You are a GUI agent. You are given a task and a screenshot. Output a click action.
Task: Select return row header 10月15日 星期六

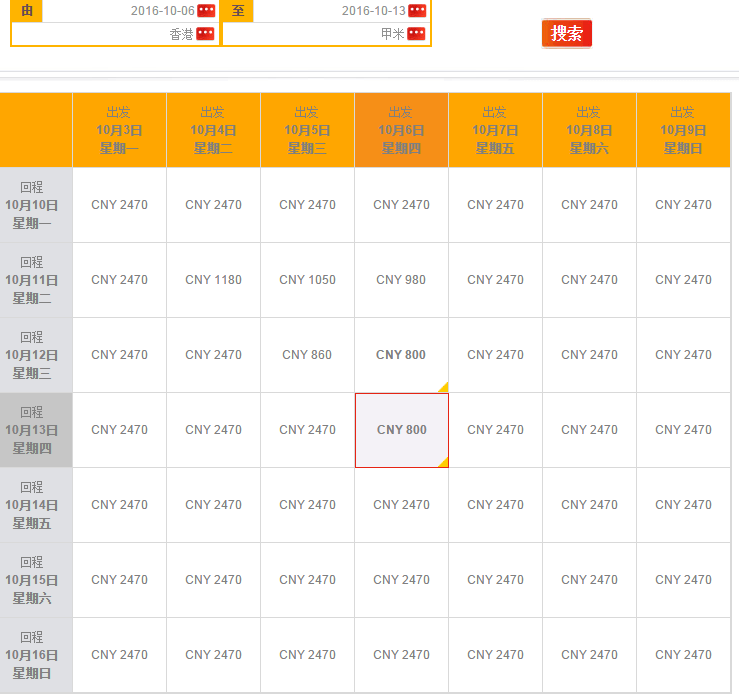coord(36,580)
